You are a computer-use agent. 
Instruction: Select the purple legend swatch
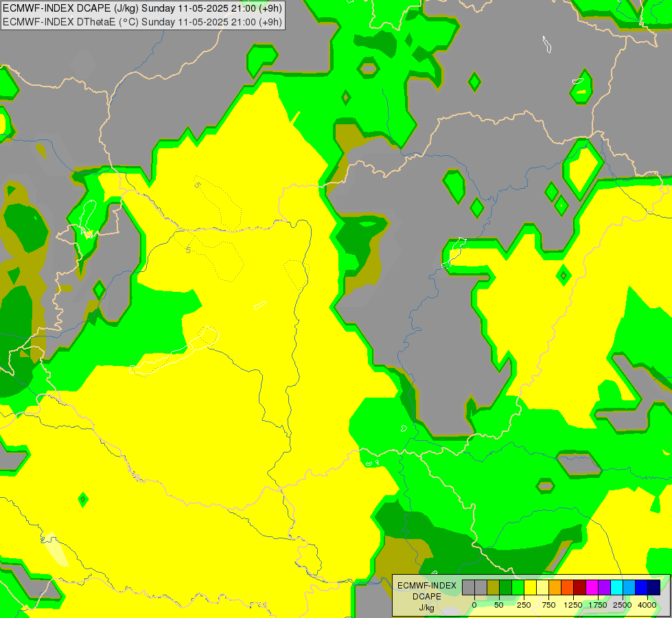click(605, 588)
